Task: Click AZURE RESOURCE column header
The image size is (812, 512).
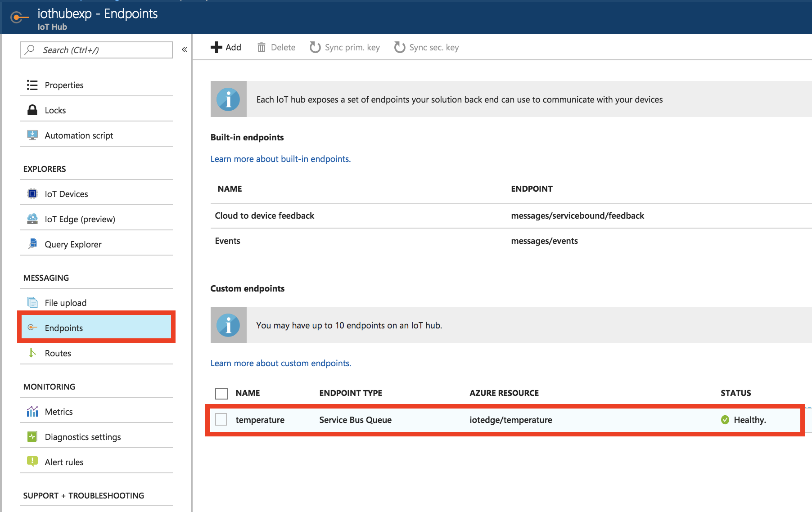Action: [x=504, y=393]
